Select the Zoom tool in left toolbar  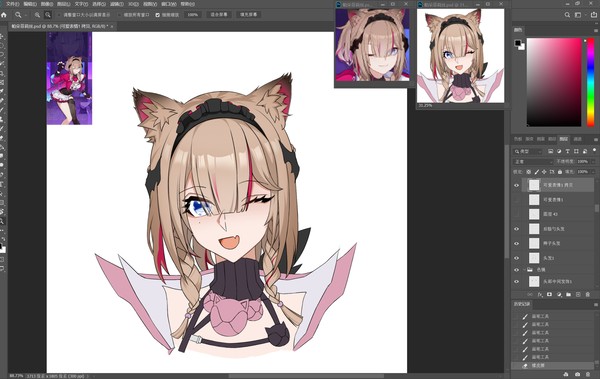tap(2, 221)
